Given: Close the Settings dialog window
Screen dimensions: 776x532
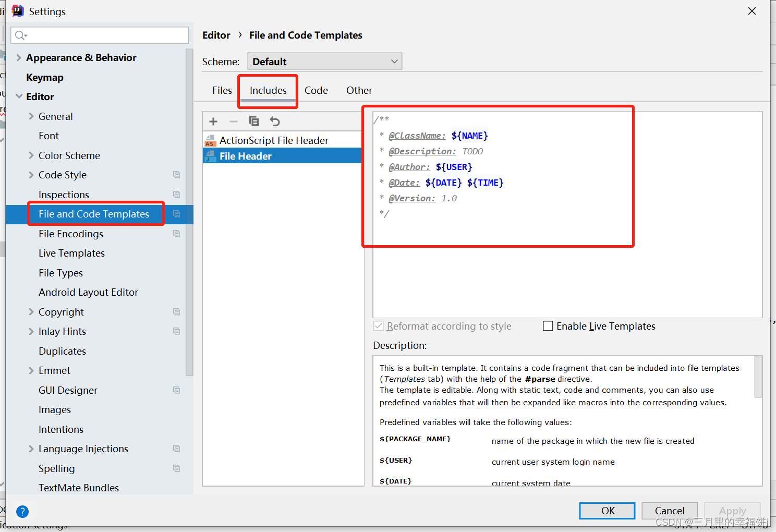Looking at the screenshot, I should click(x=752, y=11).
